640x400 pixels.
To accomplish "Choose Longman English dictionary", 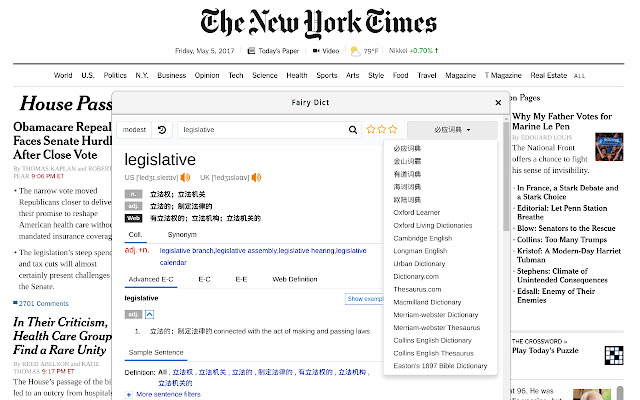I will point(420,251).
